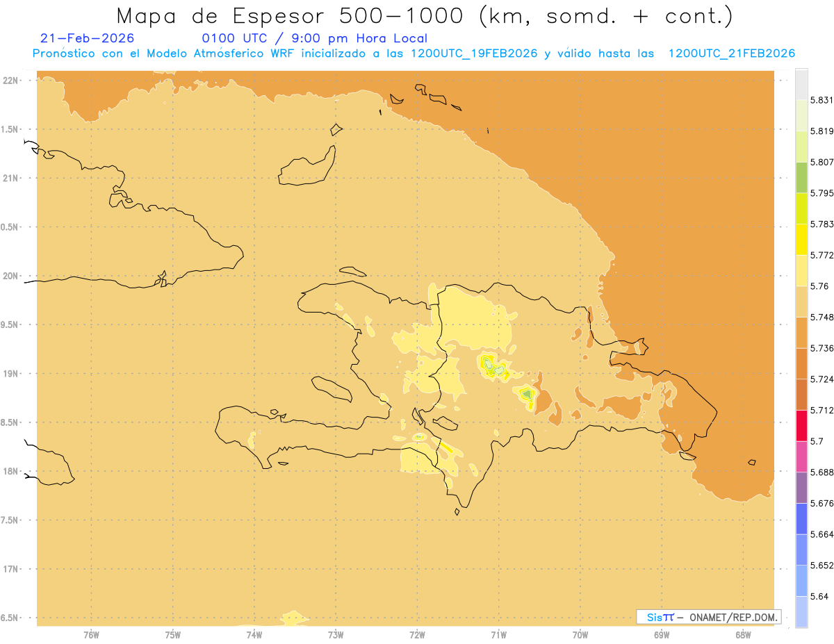Pick the pink legend swatch between 5.7 and 5.688
This screenshot has width=834, height=644.
pos(801,456)
